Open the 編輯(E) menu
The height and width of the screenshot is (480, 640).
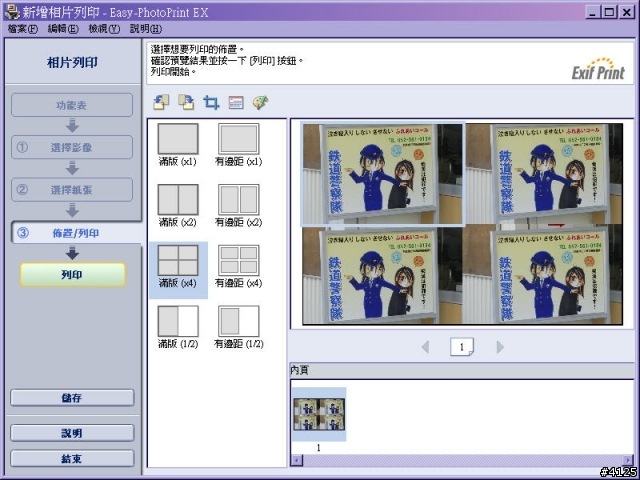[63, 29]
